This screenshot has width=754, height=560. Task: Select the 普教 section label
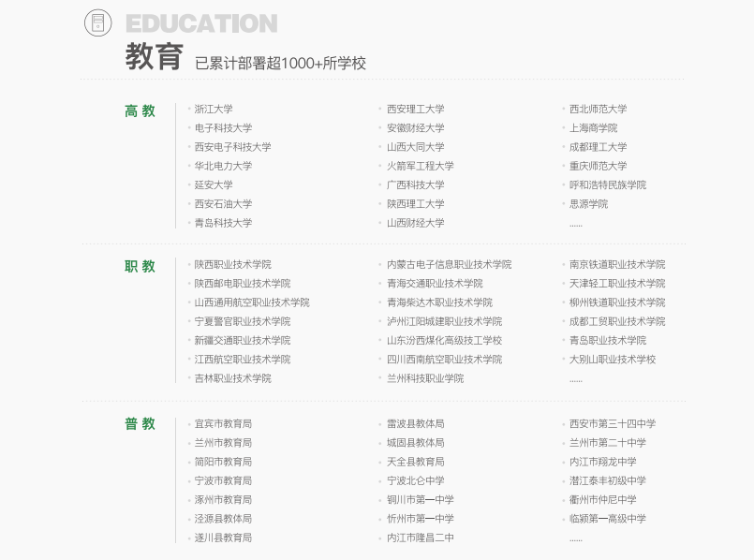[x=140, y=423]
